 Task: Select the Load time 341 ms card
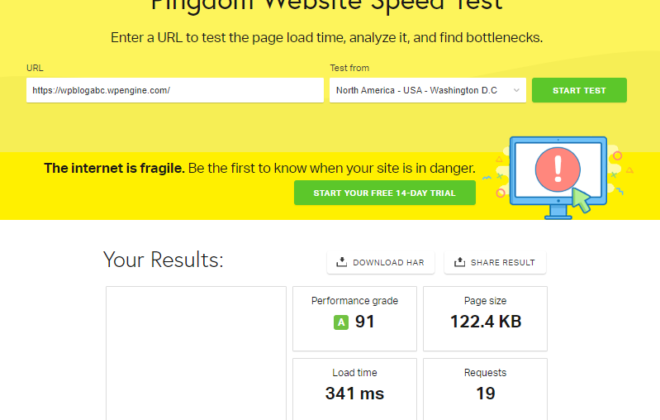(x=354, y=389)
